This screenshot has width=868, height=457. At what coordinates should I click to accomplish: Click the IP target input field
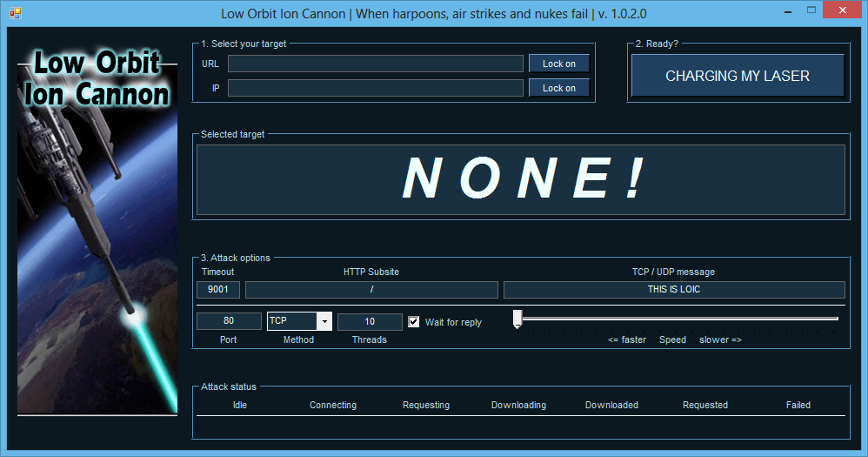coord(376,88)
